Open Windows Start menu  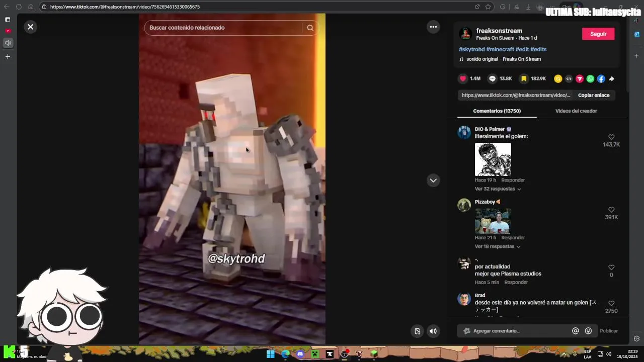[x=270, y=354]
